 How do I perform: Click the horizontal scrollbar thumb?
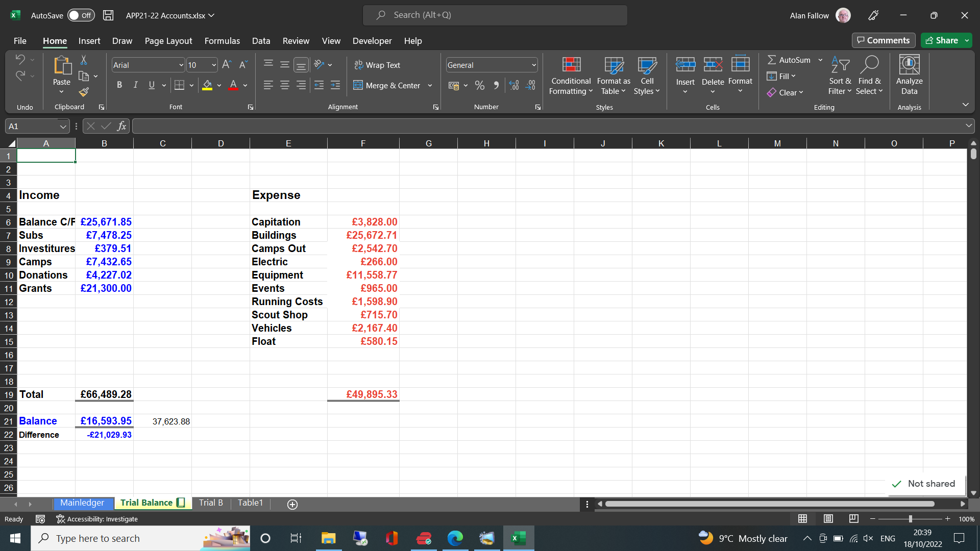pyautogui.click(x=770, y=504)
